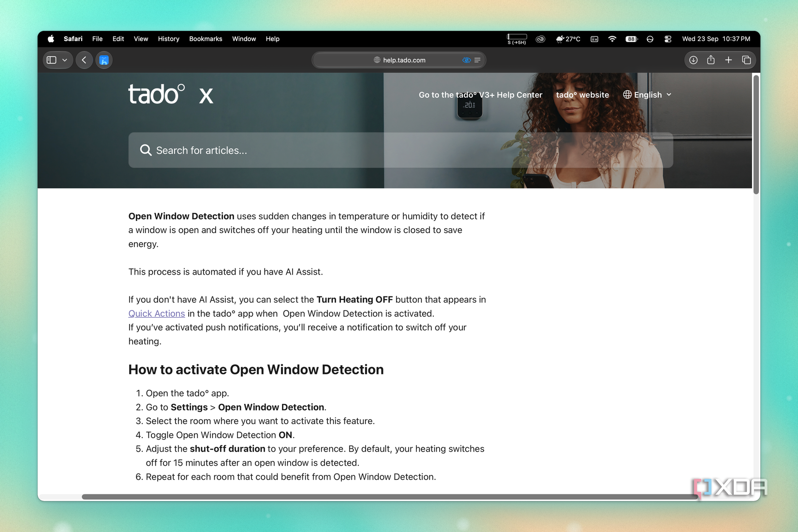Screen dimensions: 798x532
Task: Expand the English language dropdown
Action: (647, 95)
